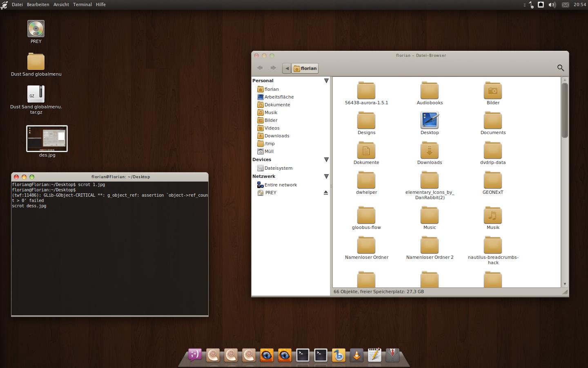This screenshot has height=368, width=588.
Task: Open /tmp in the sidebar
Action: click(x=266, y=144)
